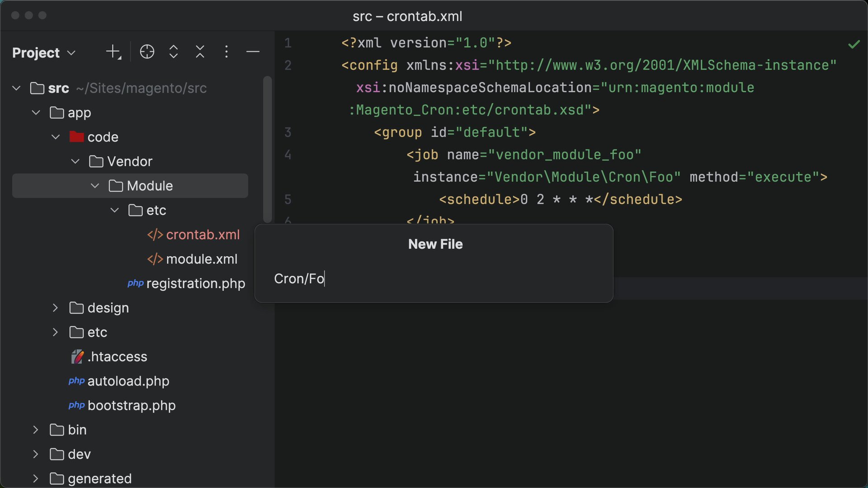Click the bin folder icon
The height and width of the screenshot is (488, 868).
pos(57,430)
